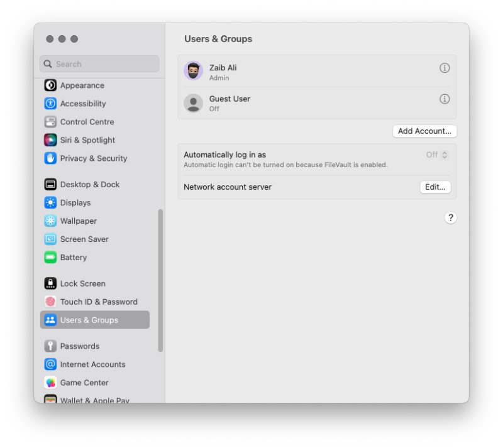This screenshot has width=503, height=448.
Task: Switch to Lock Screen settings
Action: coord(95,283)
